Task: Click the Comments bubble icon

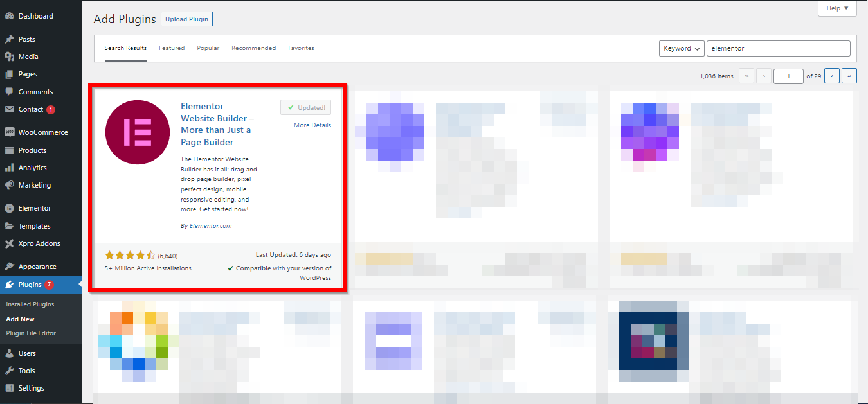Action: [x=10, y=92]
